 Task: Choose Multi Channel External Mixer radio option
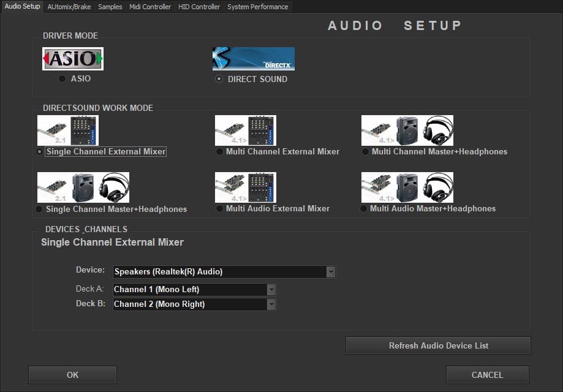(x=219, y=151)
